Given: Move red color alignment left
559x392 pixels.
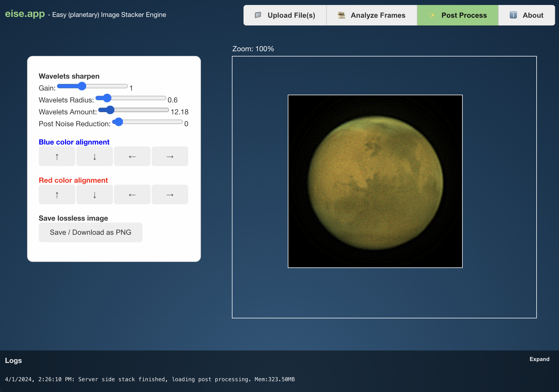Looking at the screenshot, I should (132, 195).
